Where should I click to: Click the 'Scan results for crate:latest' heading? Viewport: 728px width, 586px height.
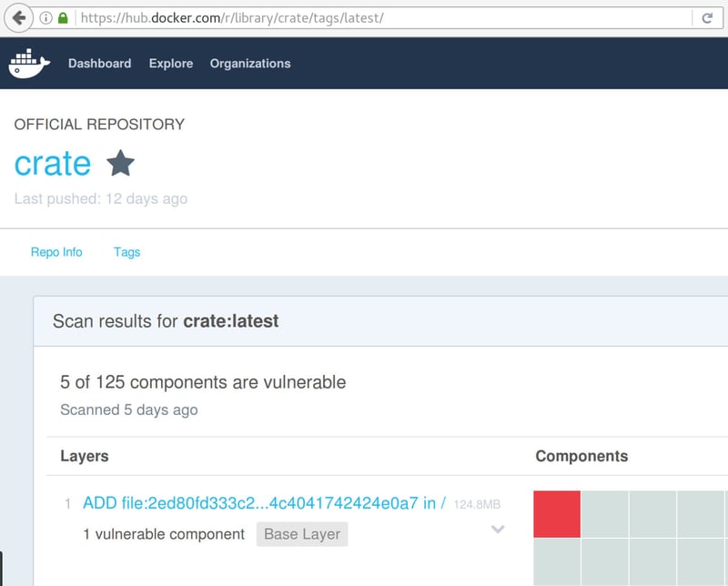(x=166, y=321)
